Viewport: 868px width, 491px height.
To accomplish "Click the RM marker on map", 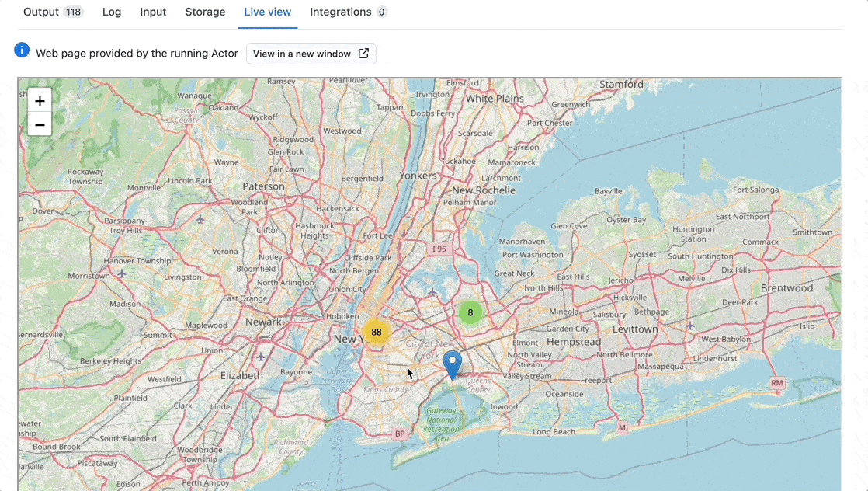I will (777, 383).
